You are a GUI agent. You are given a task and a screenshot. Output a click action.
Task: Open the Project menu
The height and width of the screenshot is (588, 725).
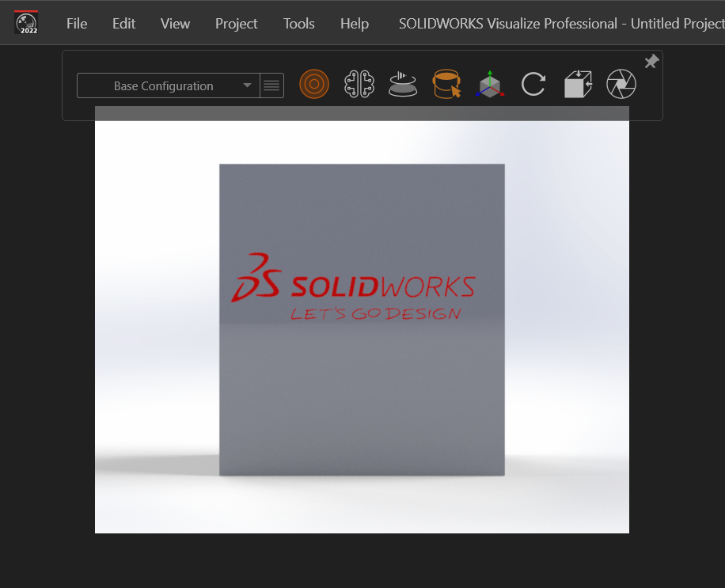(x=236, y=24)
